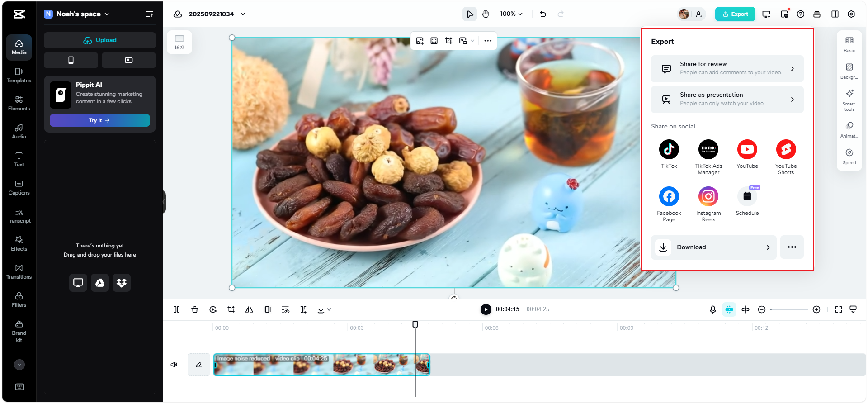
Task: Open Dropbox import option
Action: point(122,283)
